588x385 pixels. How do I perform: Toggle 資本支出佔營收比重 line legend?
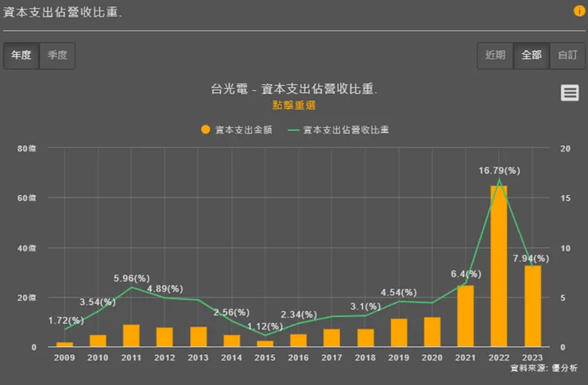[x=338, y=129]
